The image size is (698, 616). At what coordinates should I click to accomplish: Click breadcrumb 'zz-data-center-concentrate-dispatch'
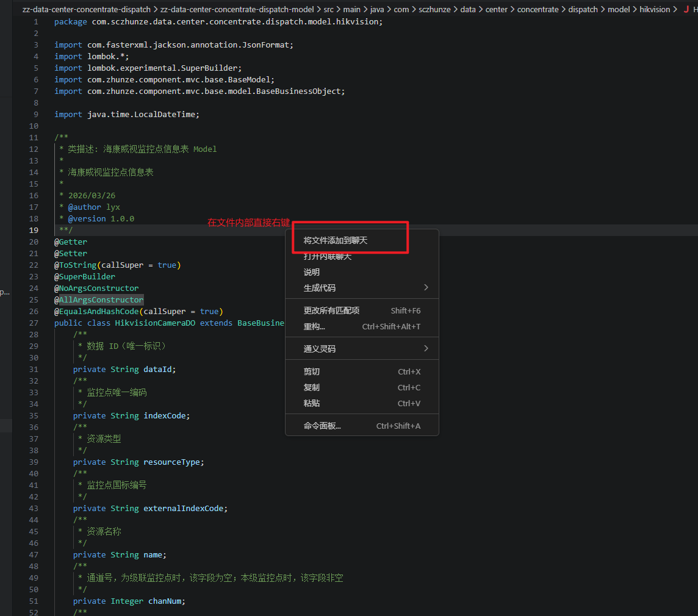coord(87,9)
